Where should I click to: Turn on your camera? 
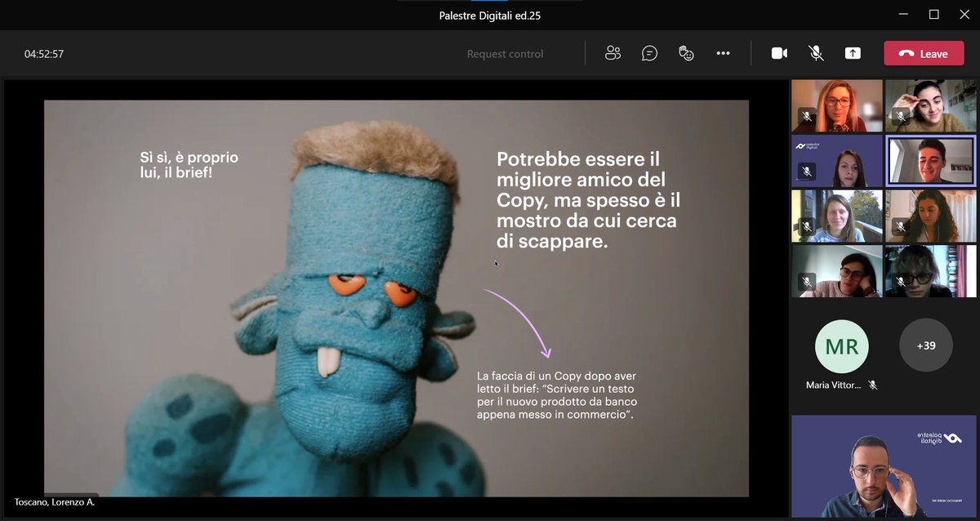pyautogui.click(x=779, y=53)
